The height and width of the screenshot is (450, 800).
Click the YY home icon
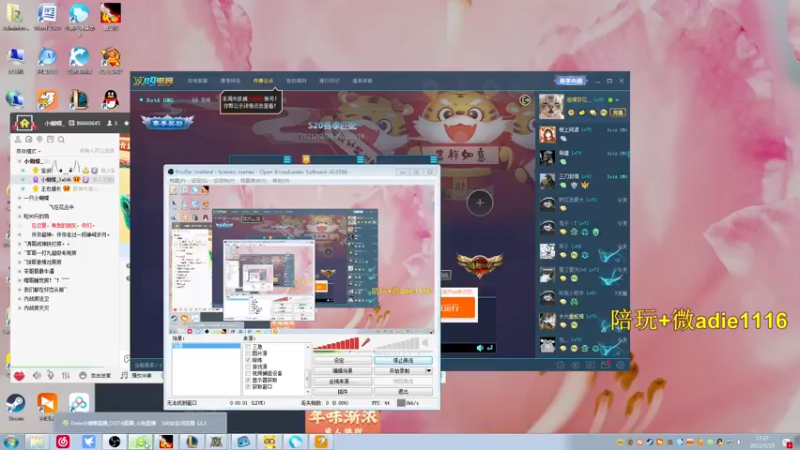(24, 123)
